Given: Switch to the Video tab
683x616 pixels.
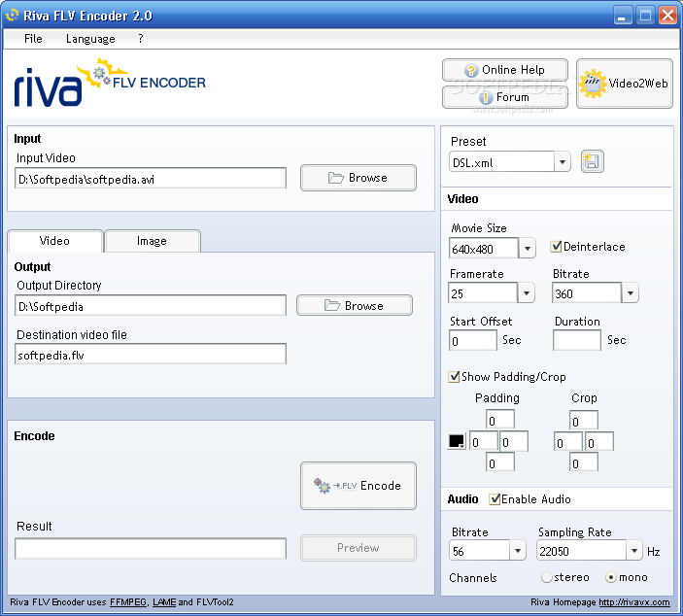Looking at the screenshot, I should click(x=54, y=241).
